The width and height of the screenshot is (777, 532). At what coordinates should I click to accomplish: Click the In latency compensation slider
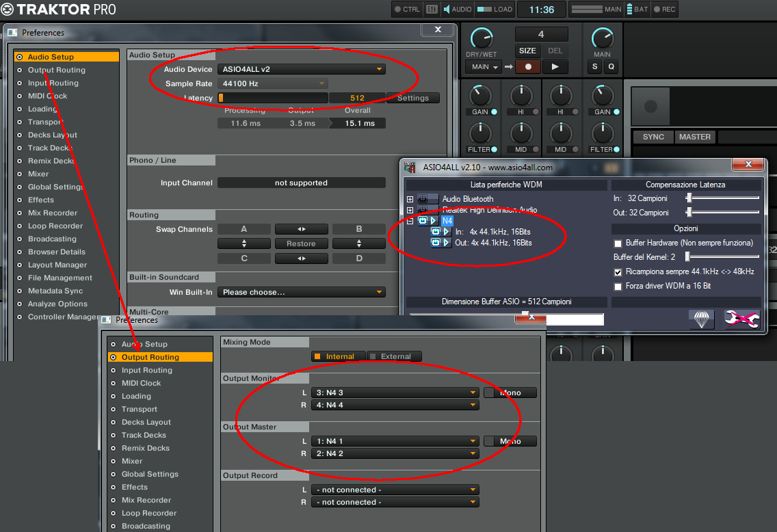tap(723, 198)
